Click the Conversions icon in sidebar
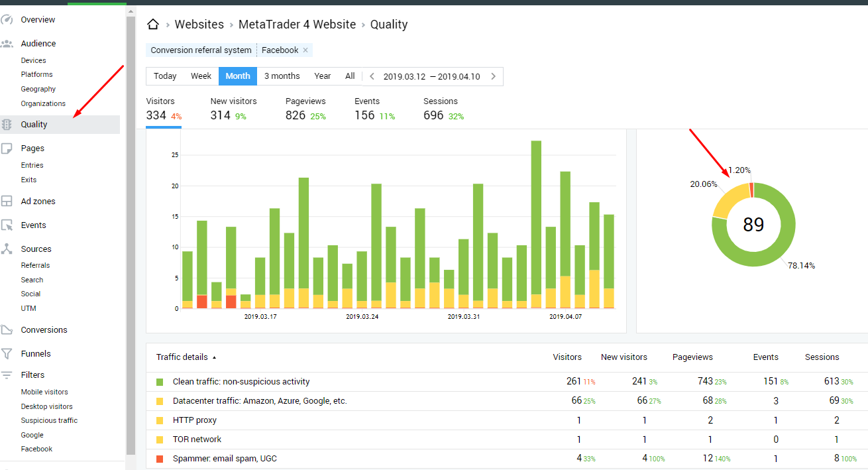 pyautogui.click(x=7, y=330)
